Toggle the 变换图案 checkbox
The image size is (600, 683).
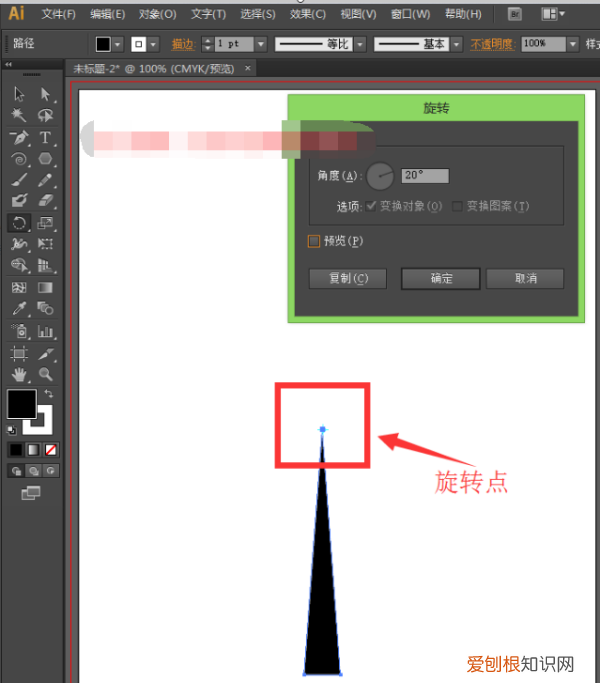point(458,206)
